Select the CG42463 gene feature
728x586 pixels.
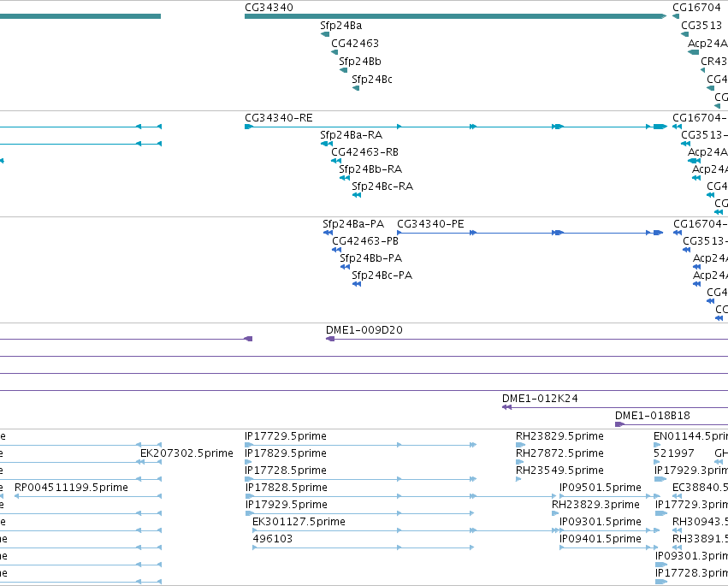point(334,52)
